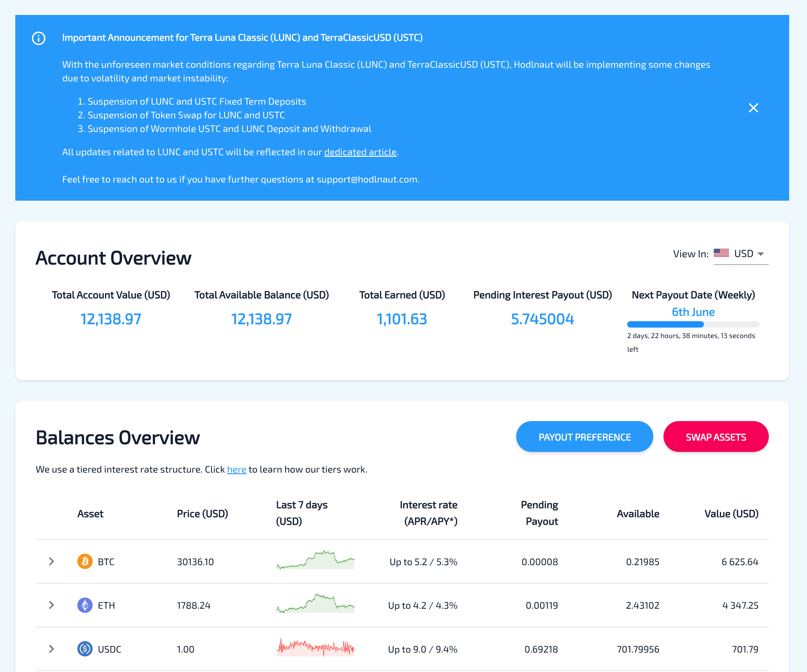Click the US flag currency icon
This screenshot has width=807, height=672.
[721, 253]
